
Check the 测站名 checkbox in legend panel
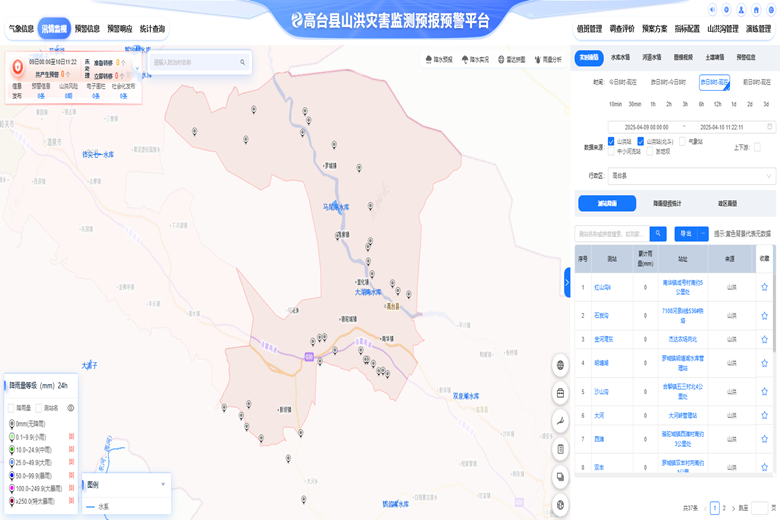click(x=41, y=408)
